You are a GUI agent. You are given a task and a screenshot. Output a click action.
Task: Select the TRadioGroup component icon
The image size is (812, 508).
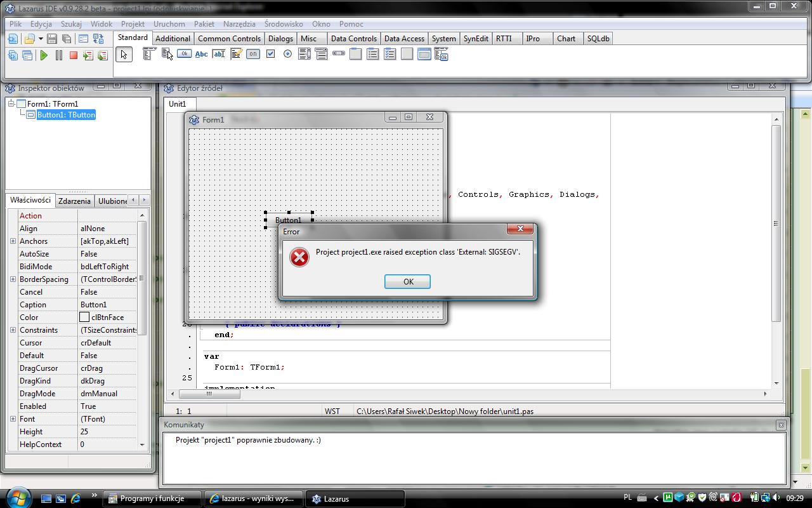(373, 54)
